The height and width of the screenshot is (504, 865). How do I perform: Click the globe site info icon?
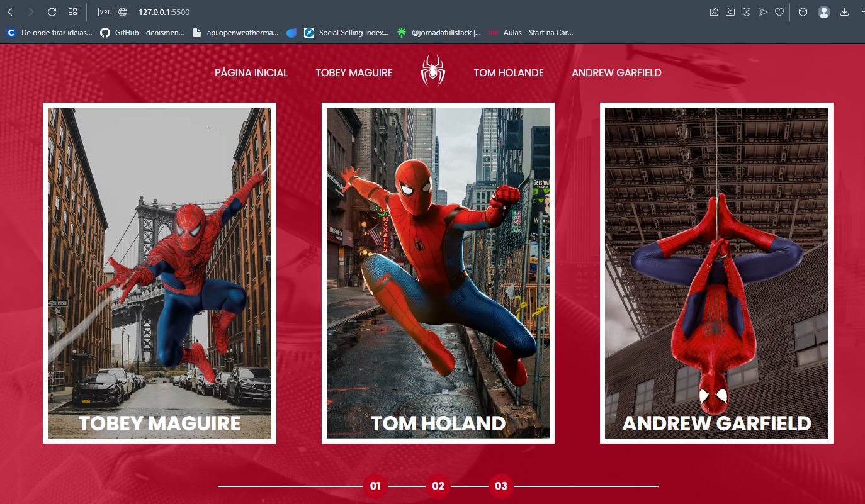[x=123, y=12]
